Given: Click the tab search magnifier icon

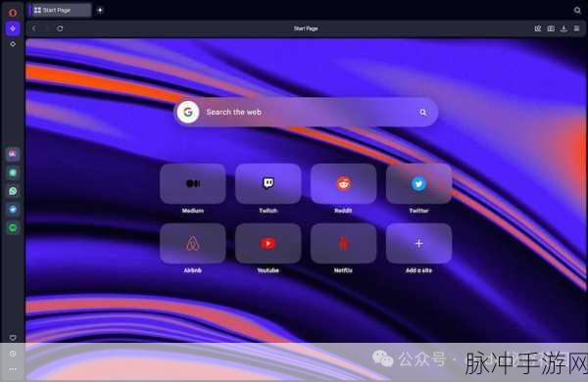Looking at the screenshot, I should [577, 11].
